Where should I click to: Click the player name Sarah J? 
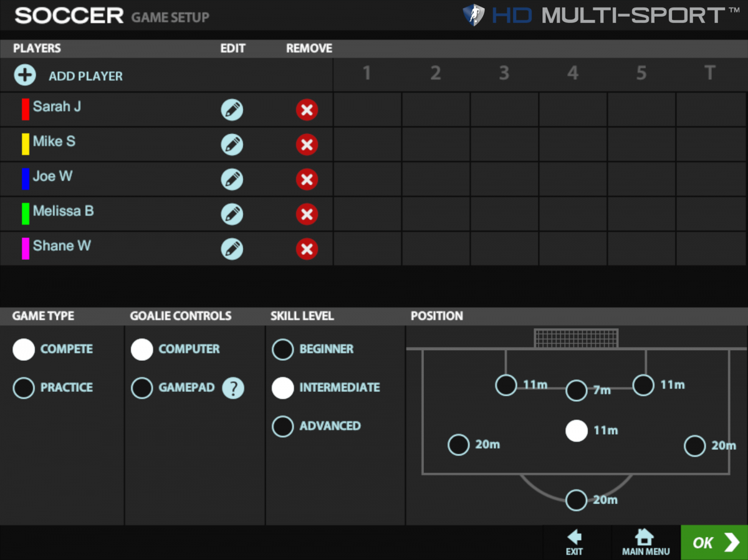pyautogui.click(x=57, y=107)
